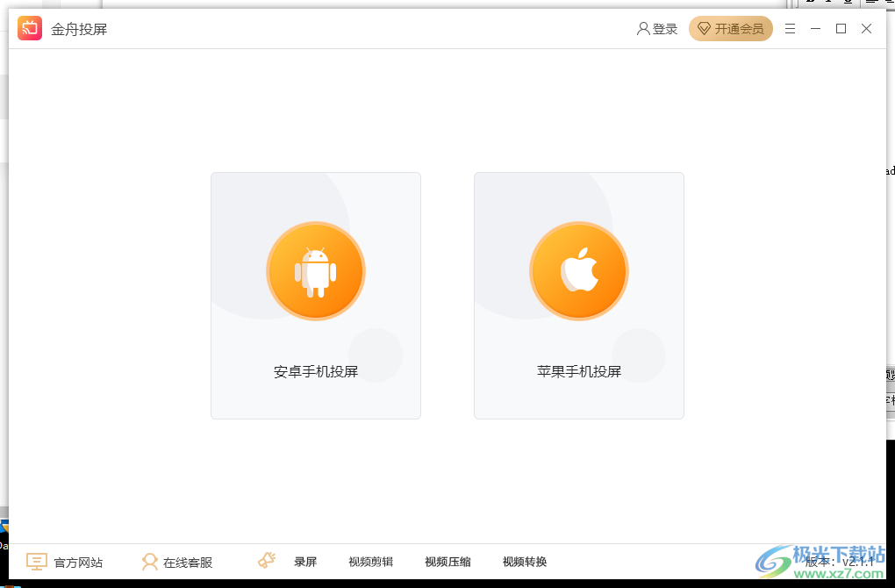Open the 视频剪辑 link
895x588 pixels.
(x=371, y=562)
